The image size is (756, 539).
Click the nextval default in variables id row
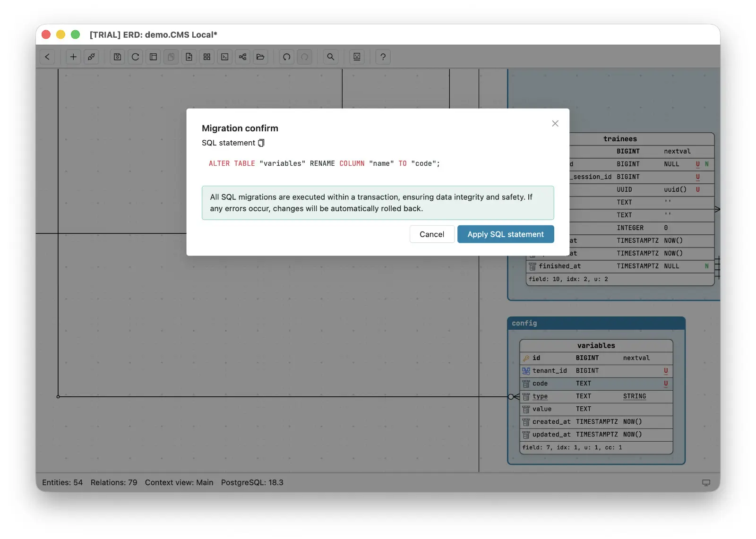point(636,358)
